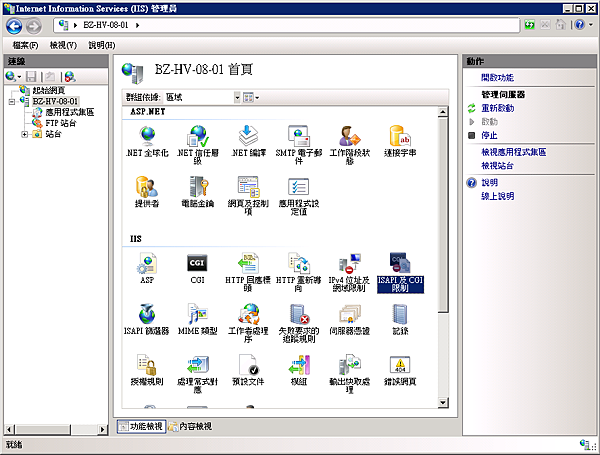The height and width of the screenshot is (455, 600).
Task: Open the .NET 信任層級 feature icon
Action: coord(197,145)
